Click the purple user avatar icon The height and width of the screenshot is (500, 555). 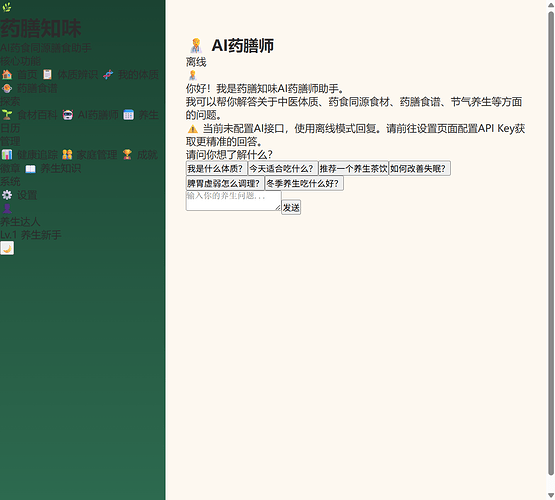point(7,208)
